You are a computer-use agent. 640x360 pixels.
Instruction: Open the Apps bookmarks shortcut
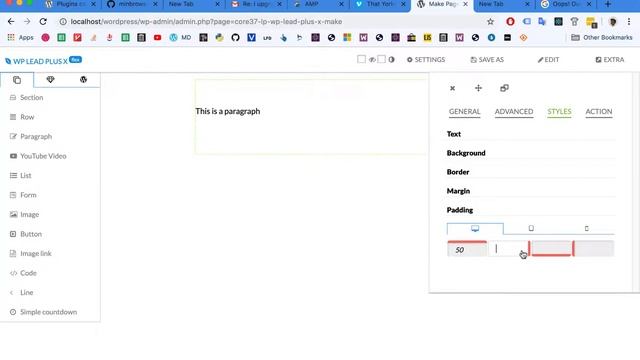(x=20, y=38)
